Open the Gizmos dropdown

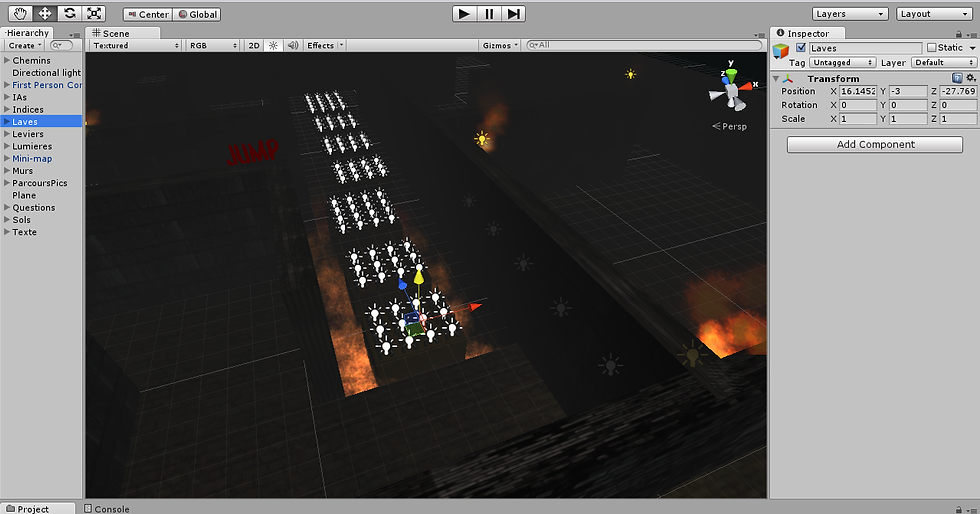pyautogui.click(x=501, y=46)
